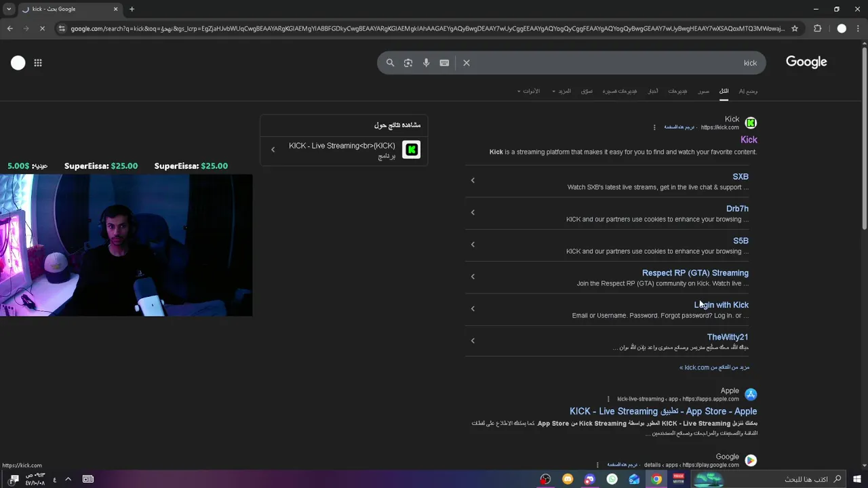
Task: Open the Chrome extensions puzzle icon
Action: 817,28
